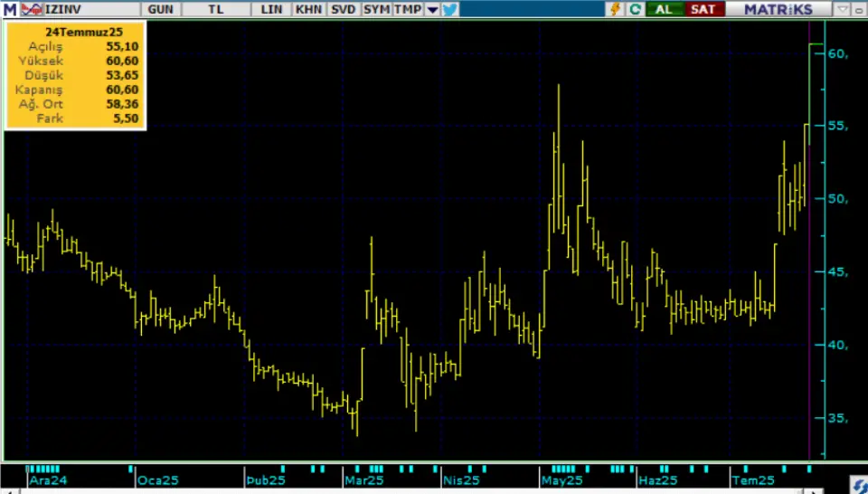Click the Açılış label

coord(45,46)
